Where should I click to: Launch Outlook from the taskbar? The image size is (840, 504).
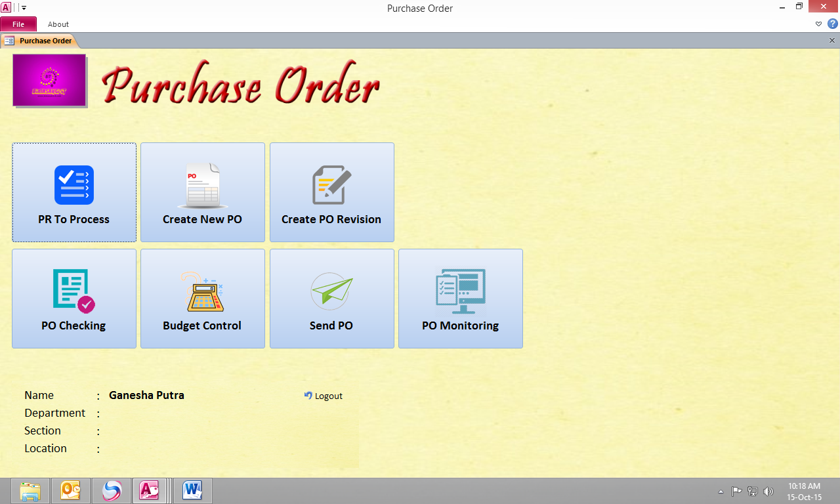pyautogui.click(x=71, y=490)
